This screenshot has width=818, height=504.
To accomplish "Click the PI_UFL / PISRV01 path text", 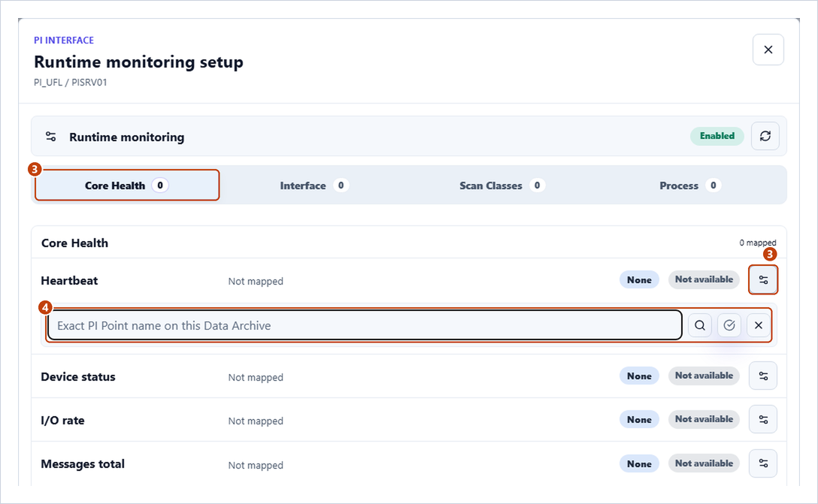I will point(71,83).
